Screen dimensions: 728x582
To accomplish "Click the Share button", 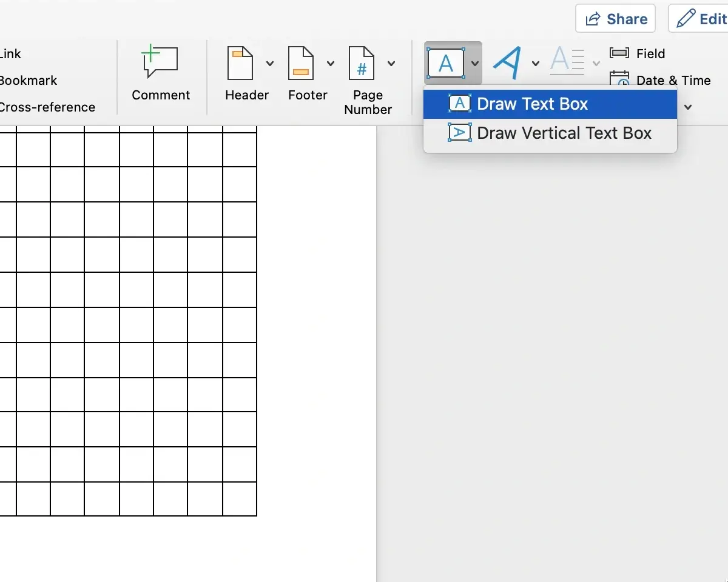I will 615,18.
